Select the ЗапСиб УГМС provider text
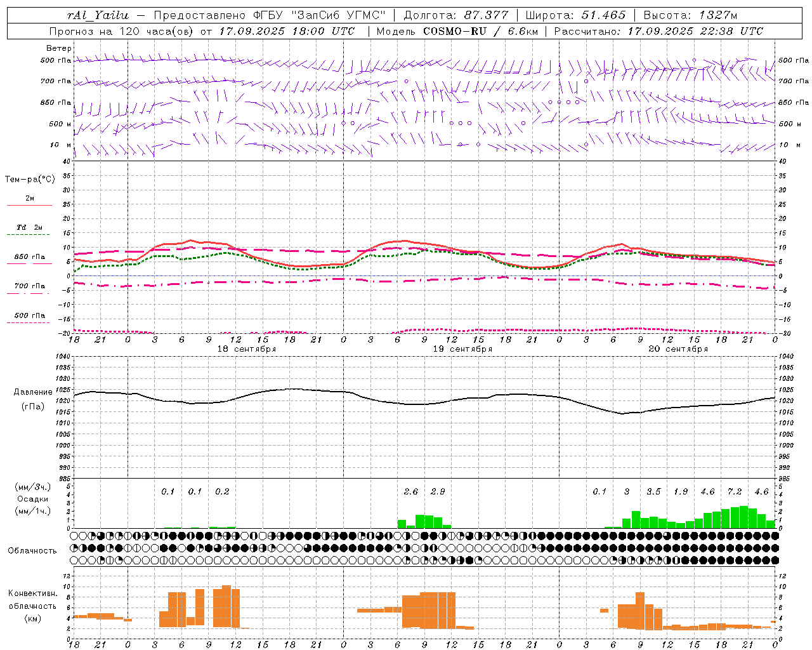Image resolution: width=812 pixels, height=650 pixels. click(337, 15)
